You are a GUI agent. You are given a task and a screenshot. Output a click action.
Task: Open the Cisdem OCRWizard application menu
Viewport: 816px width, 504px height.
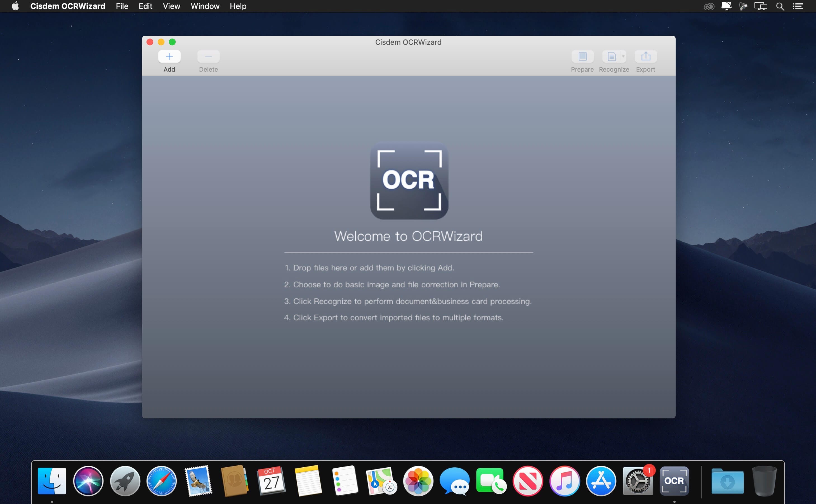(x=68, y=6)
